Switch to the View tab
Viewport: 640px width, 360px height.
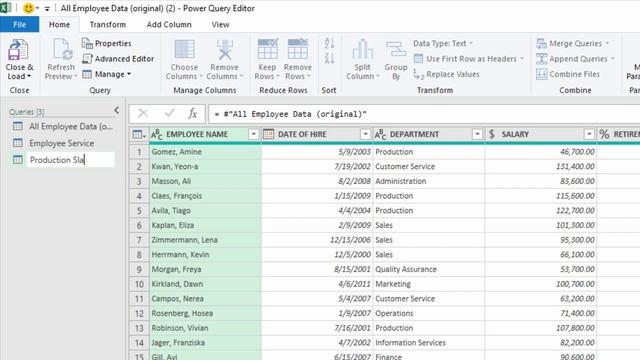[x=220, y=24]
